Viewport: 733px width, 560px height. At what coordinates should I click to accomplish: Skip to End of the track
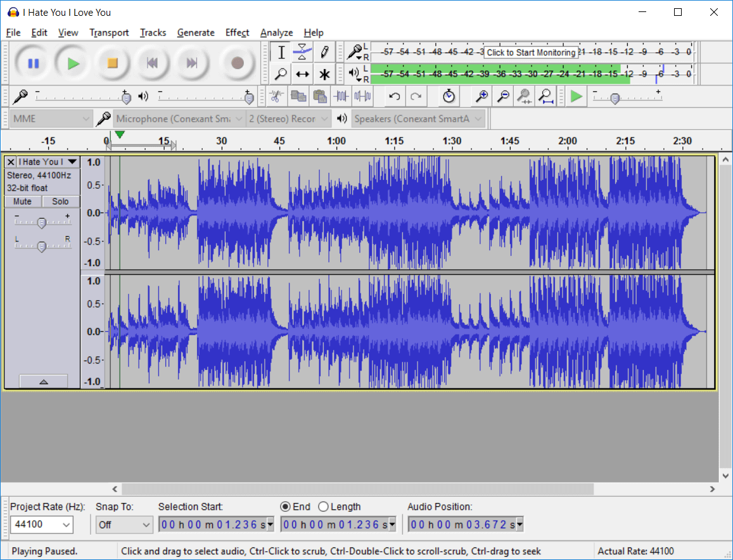[191, 63]
